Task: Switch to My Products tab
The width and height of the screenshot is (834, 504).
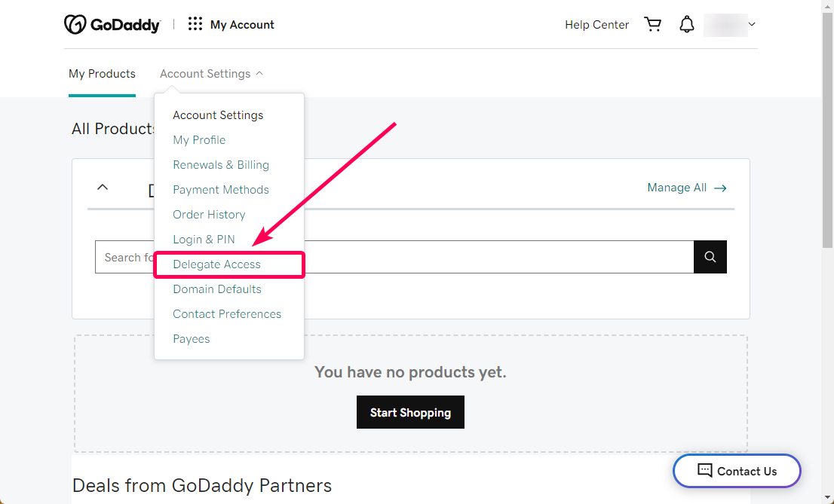Action: point(102,74)
